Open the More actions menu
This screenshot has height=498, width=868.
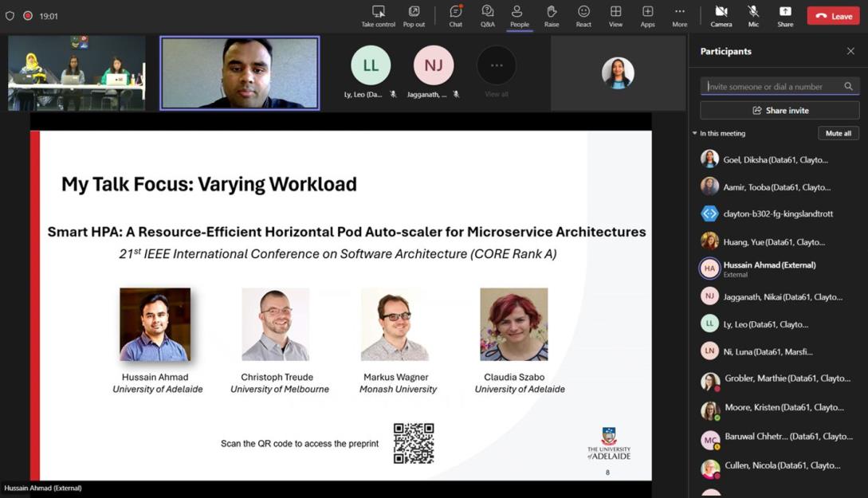pyautogui.click(x=680, y=16)
